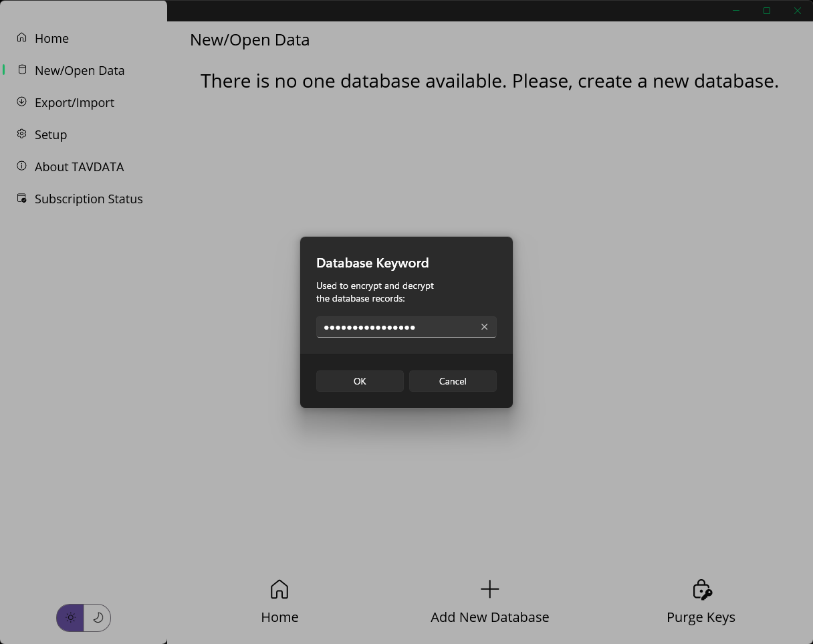Show the About TAVDATA sidebar label
Screen dimensions: 813x644
point(79,167)
